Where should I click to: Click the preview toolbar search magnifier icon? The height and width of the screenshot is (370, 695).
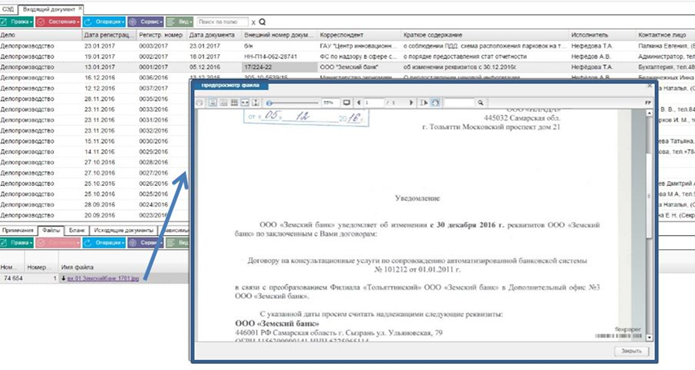coord(480,103)
